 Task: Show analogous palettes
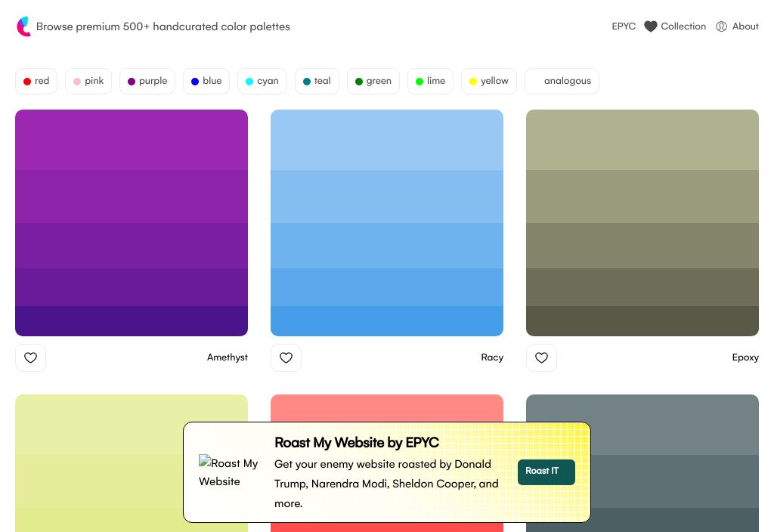pos(562,81)
